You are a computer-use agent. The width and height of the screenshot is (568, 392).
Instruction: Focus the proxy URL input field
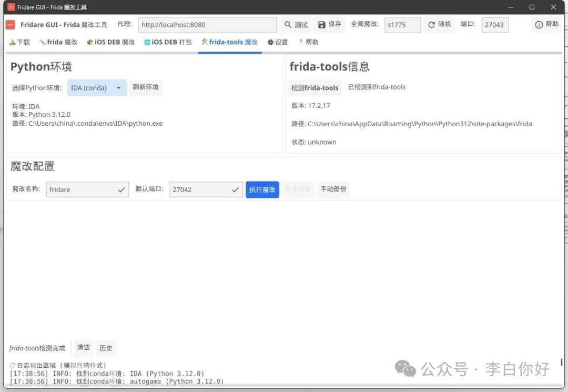(208, 25)
